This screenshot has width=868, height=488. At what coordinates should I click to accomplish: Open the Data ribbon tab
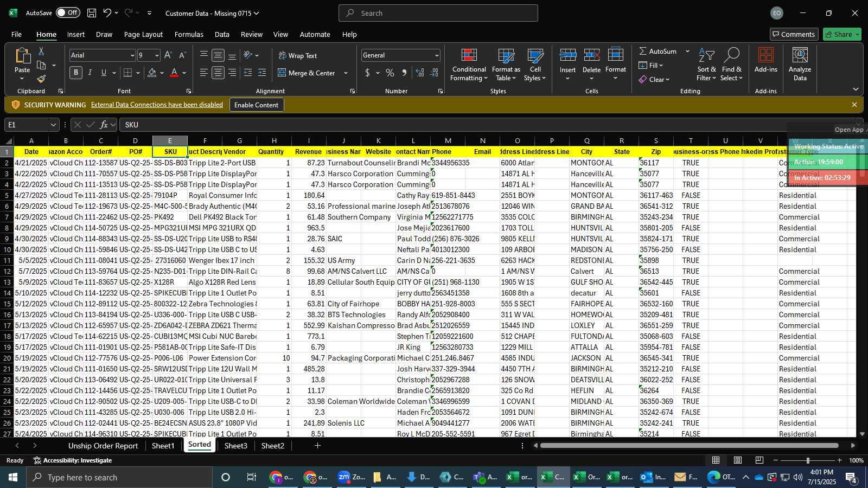pos(222,34)
